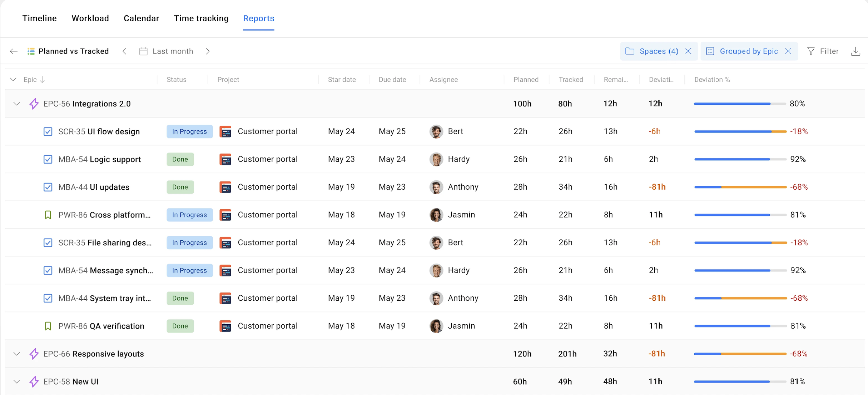Click the lightning icon for EPC-58 New UI

tap(34, 382)
